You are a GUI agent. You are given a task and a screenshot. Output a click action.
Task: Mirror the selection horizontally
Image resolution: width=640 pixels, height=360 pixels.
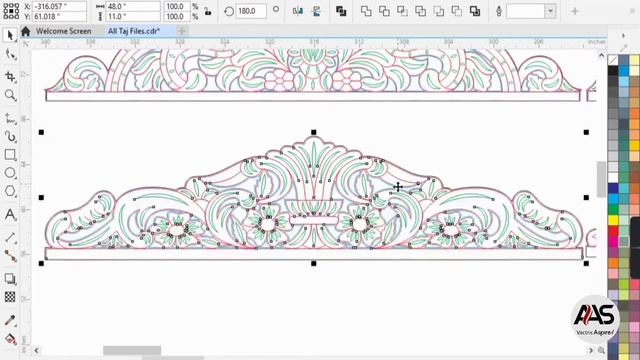[298, 11]
